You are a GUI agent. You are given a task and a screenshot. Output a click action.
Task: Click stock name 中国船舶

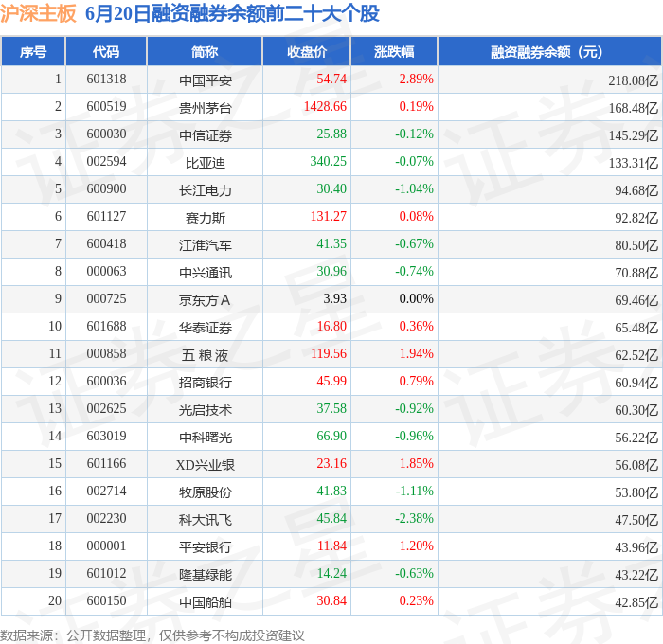click(206, 602)
